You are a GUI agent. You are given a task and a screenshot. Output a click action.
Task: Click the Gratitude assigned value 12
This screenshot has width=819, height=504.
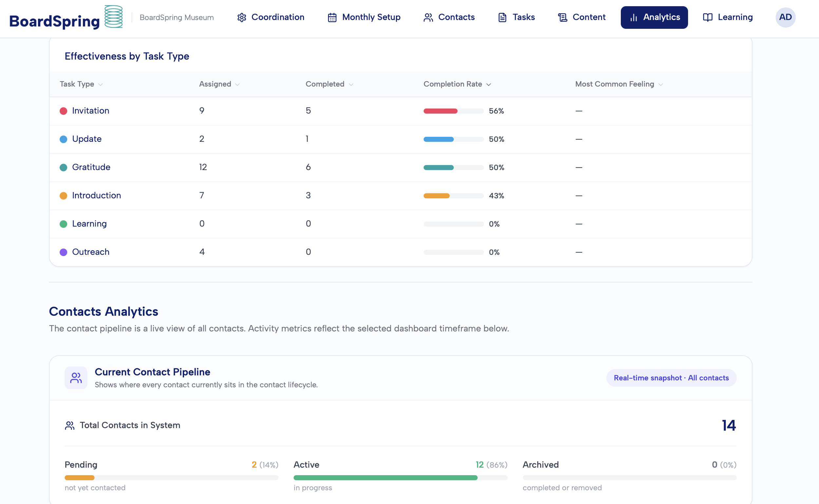point(203,167)
